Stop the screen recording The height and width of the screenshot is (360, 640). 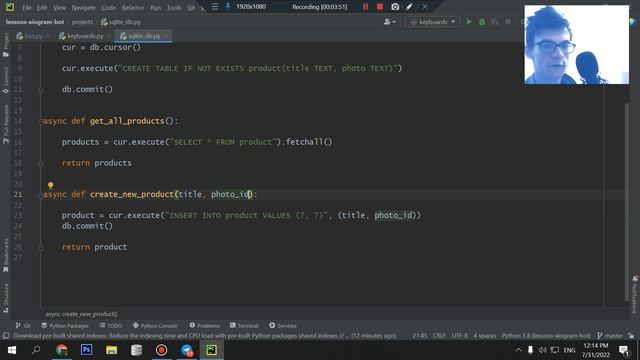tap(380, 7)
